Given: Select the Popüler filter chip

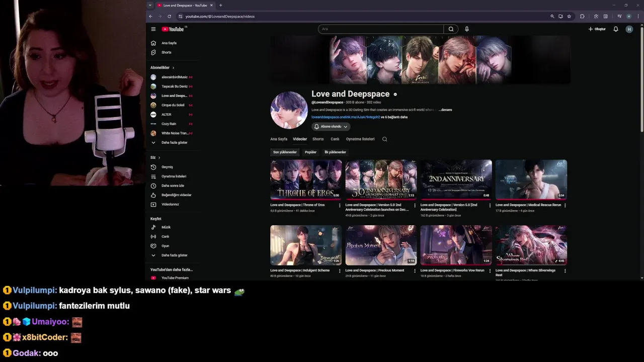Looking at the screenshot, I should pyautogui.click(x=311, y=152).
